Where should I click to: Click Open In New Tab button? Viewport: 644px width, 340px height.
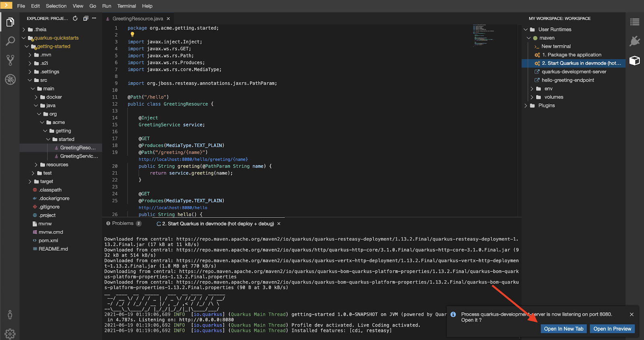pos(563,329)
